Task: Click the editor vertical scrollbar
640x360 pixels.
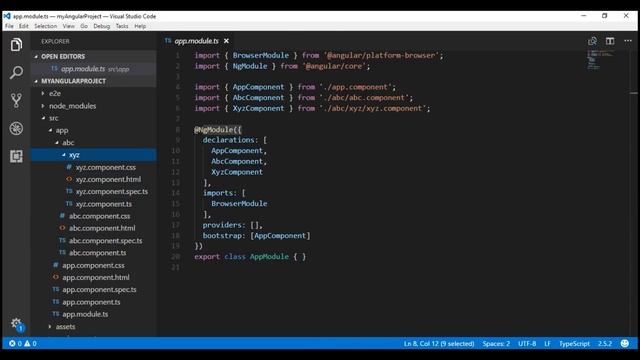Action: [x=633, y=193]
